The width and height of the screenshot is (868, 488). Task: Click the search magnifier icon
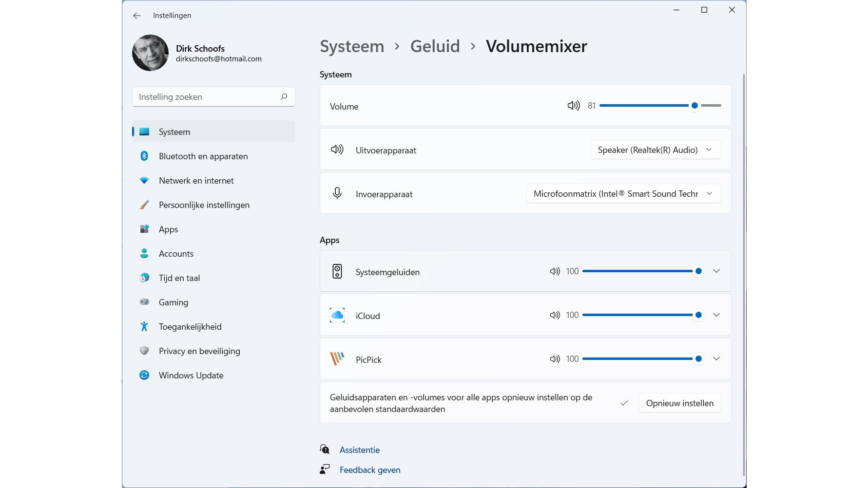coord(284,96)
